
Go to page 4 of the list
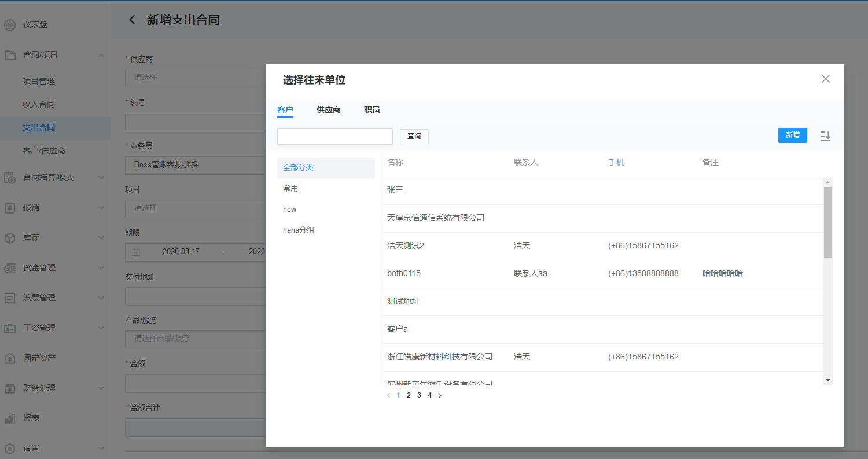pos(429,395)
